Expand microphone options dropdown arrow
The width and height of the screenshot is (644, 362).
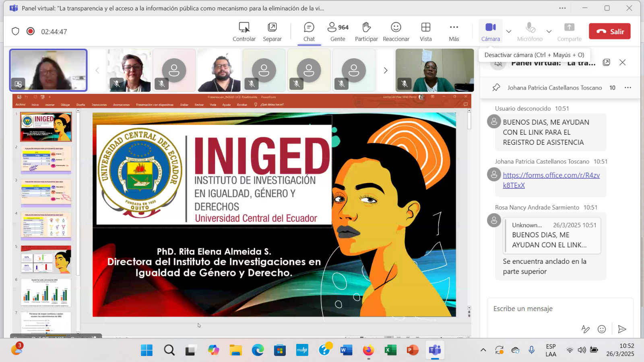pyautogui.click(x=549, y=31)
